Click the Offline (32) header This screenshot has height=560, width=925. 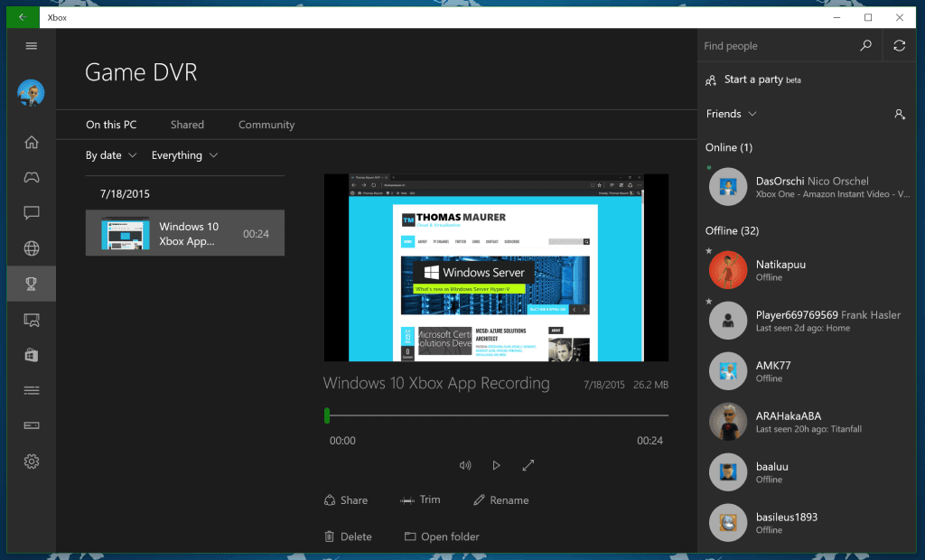732,230
